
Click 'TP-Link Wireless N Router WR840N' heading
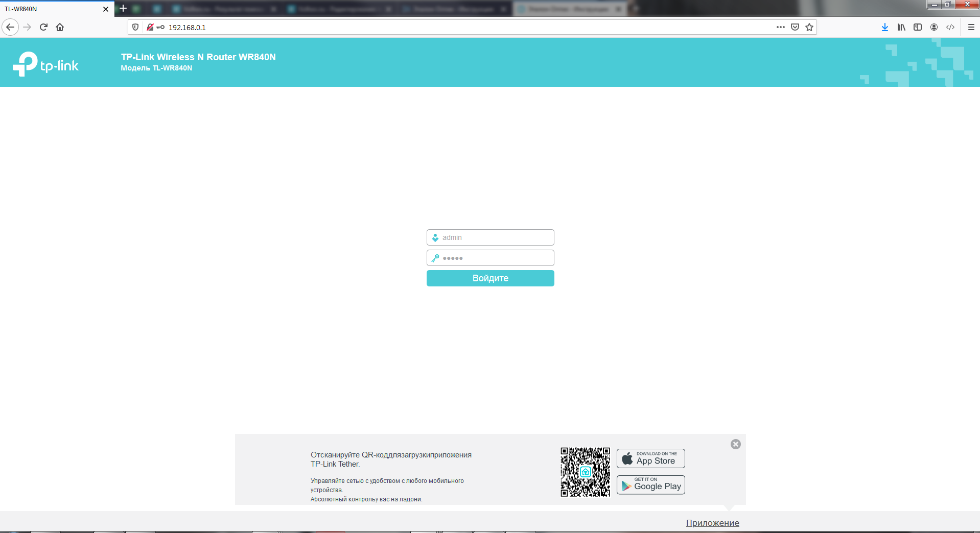coord(198,57)
